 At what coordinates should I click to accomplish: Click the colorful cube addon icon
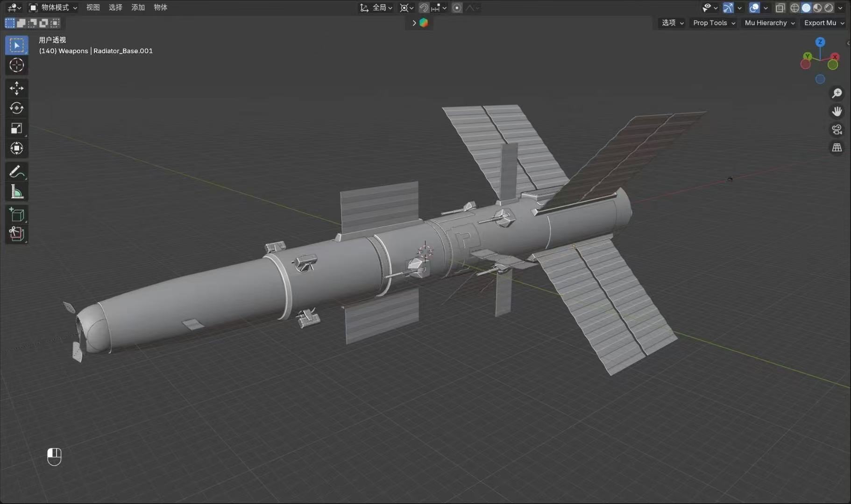[424, 23]
